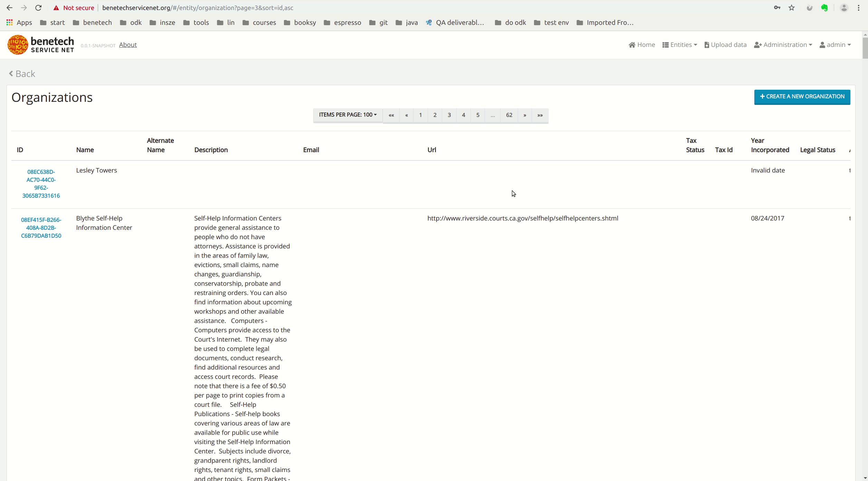Open the About link

coord(128,45)
